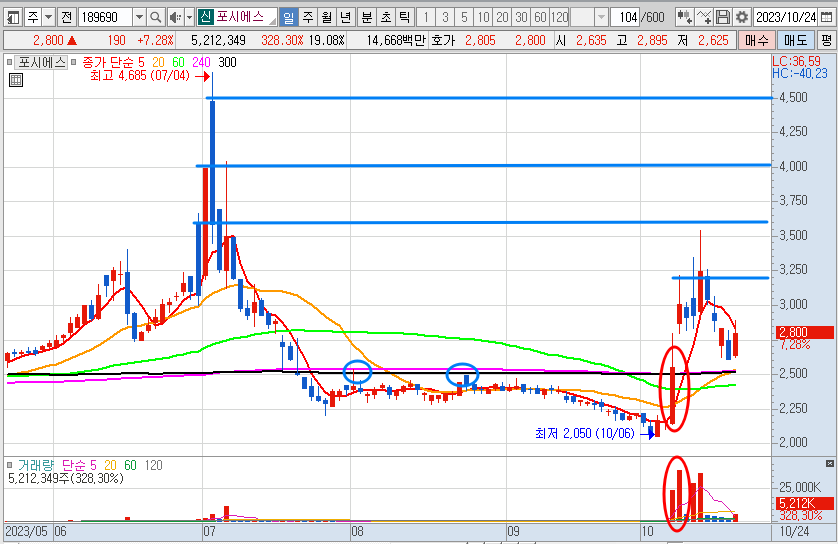The image size is (838, 544).
Task: Click the 전 button next to the code field
Action: click(66, 17)
